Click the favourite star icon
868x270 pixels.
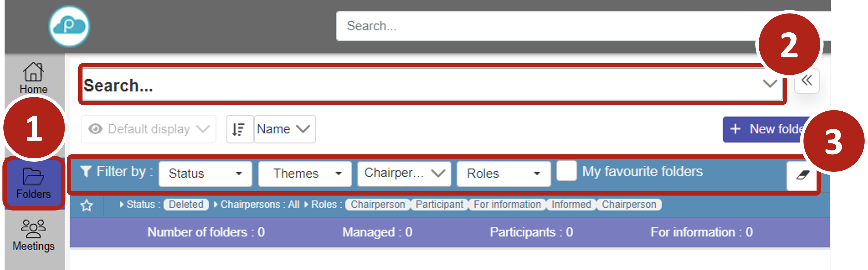pos(86,205)
